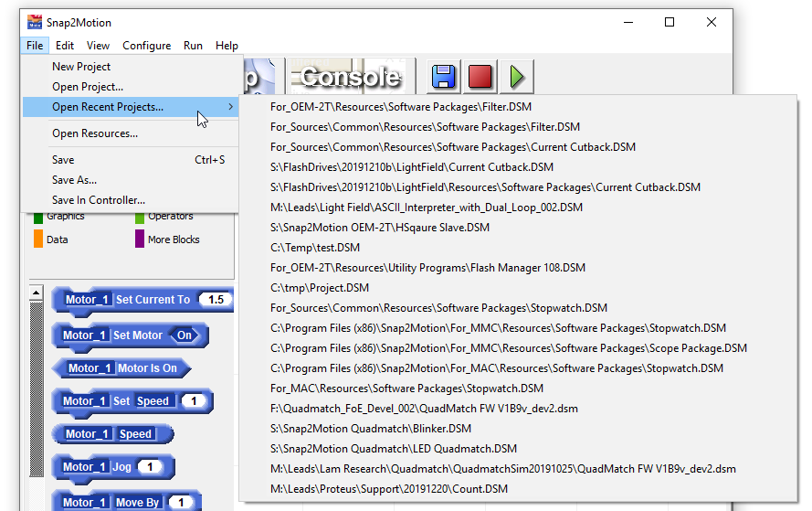The width and height of the screenshot is (812, 511).
Task: Choose Save As... menu entry
Action: 130,180
